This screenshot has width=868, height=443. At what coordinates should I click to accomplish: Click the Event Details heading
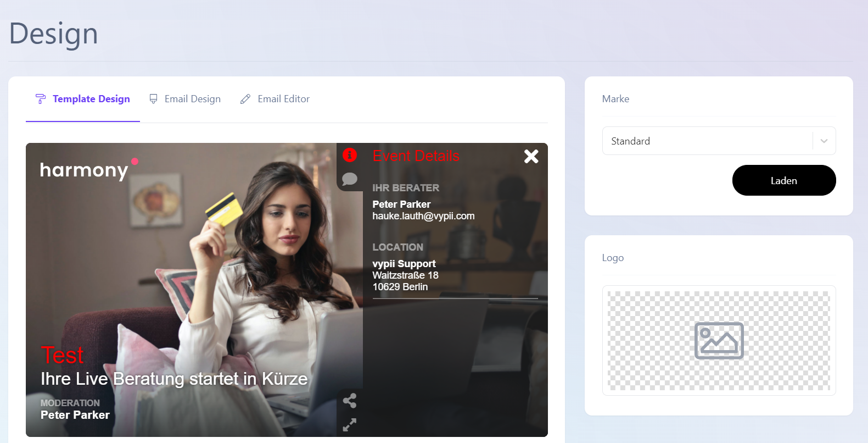[416, 156]
